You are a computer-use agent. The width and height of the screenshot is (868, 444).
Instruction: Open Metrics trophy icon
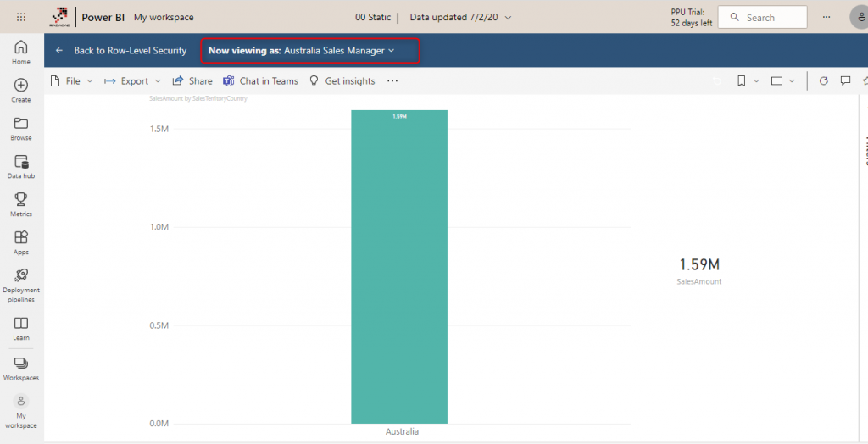point(21,204)
